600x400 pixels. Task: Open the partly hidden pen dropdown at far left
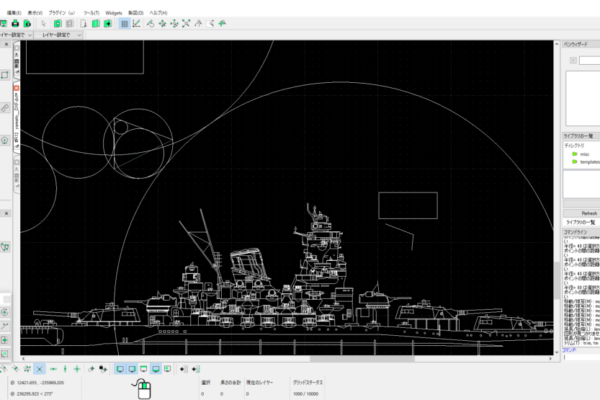(x=16, y=35)
